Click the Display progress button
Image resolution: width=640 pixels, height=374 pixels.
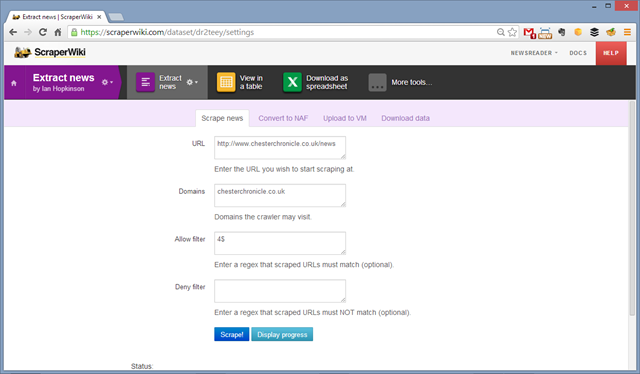[282, 334]
